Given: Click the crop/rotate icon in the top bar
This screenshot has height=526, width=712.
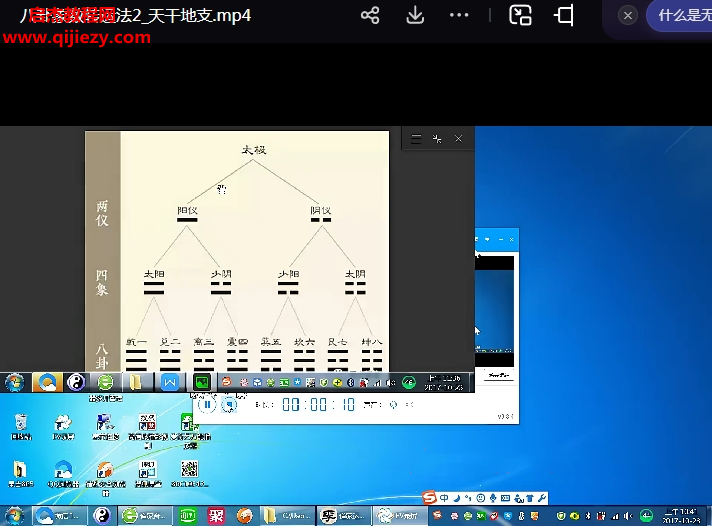Looking at the screenshot, I should [x=564, y=15].
